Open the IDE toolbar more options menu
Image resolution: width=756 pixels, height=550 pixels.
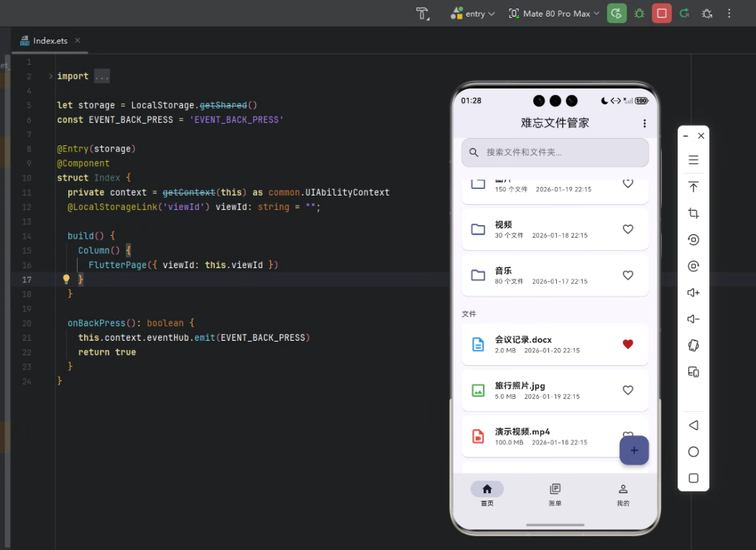tap(729, 14)
